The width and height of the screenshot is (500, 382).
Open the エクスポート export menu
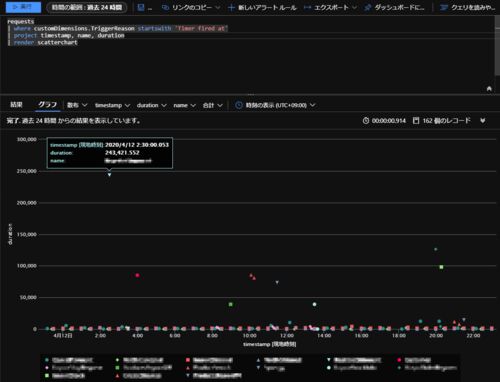[330, 7]
